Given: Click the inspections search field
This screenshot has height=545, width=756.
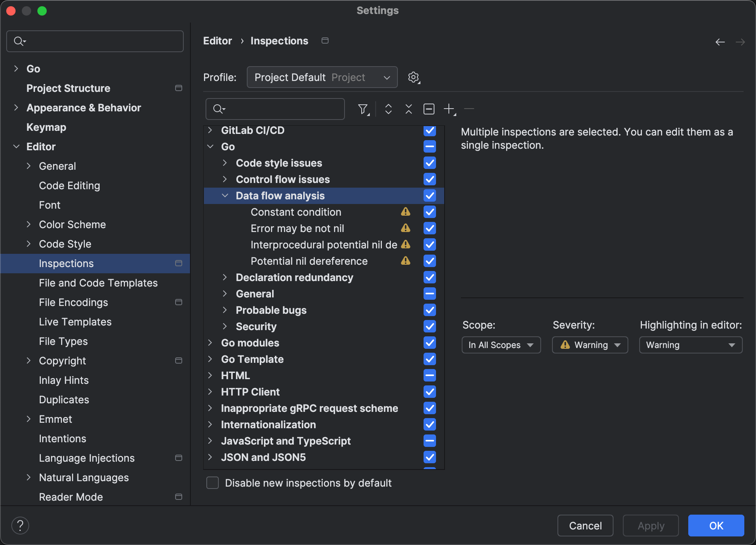Looking at the screenshot, I should [x=275, y=109].
